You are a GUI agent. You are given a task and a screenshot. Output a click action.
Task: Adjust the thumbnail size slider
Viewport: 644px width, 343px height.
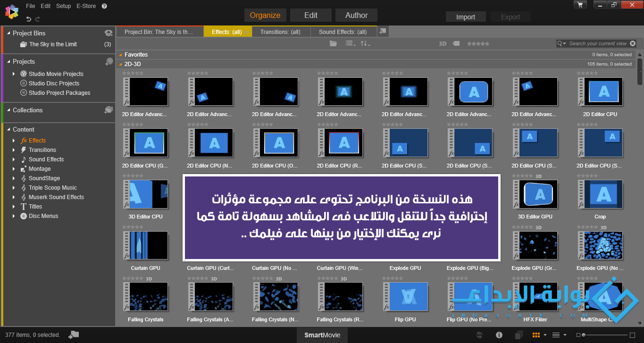point(605,335)
